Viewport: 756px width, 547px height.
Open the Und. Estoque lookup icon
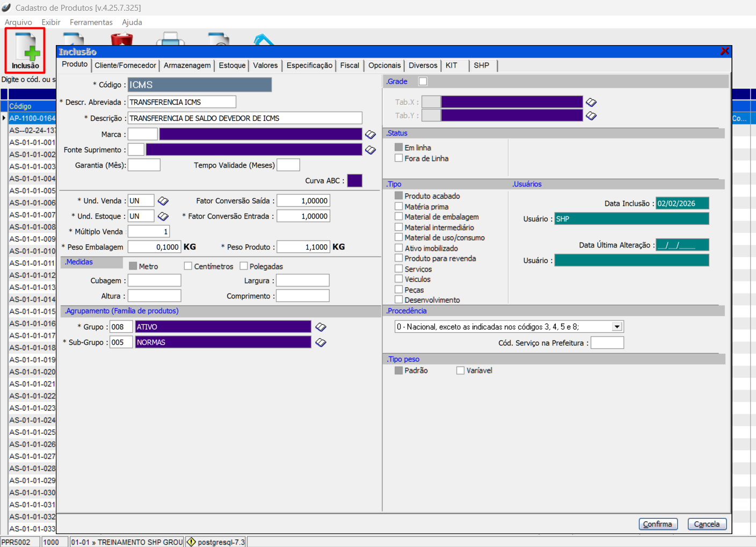pyautogui.click(x=163, y=216)
